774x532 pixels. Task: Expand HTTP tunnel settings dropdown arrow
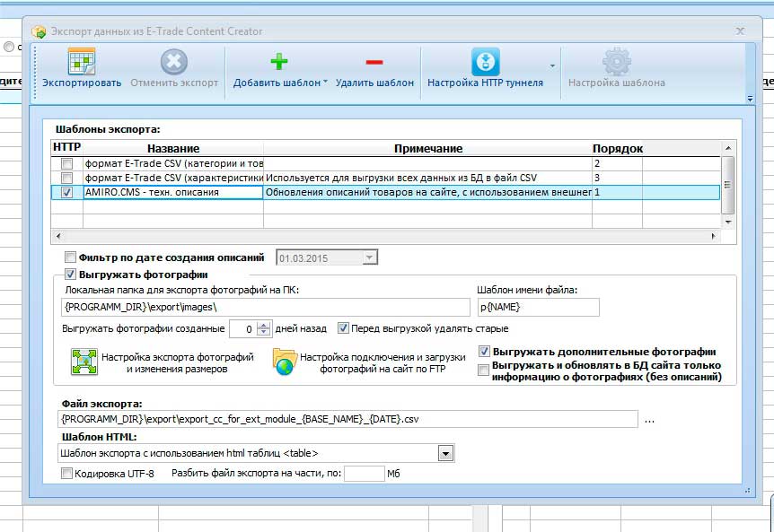[x=552, y=65]
